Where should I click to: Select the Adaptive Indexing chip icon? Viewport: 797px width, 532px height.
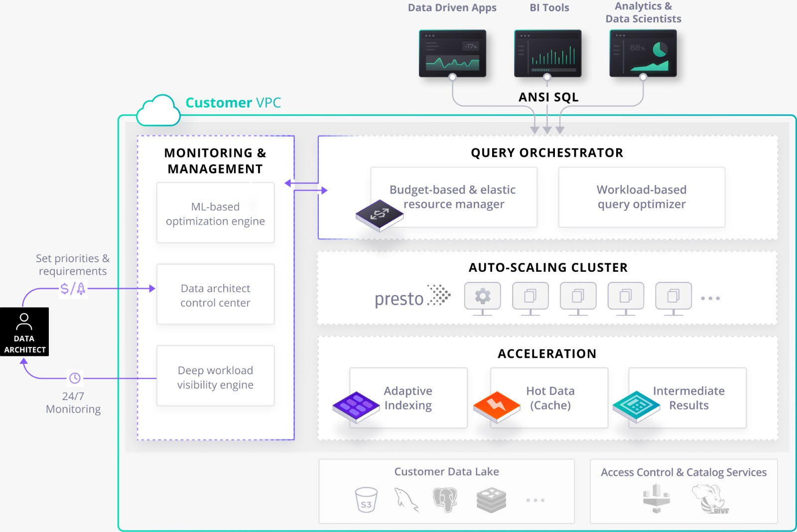click(x=356, y=405)
